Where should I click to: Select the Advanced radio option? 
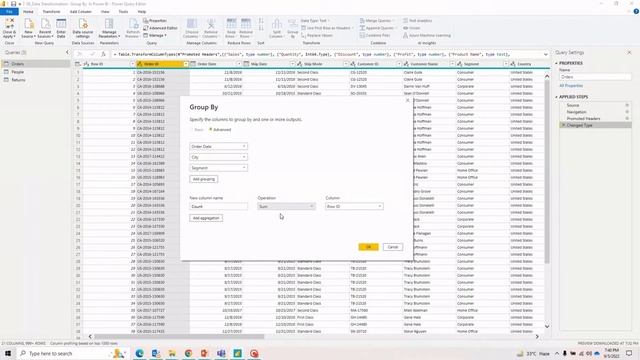220,129
